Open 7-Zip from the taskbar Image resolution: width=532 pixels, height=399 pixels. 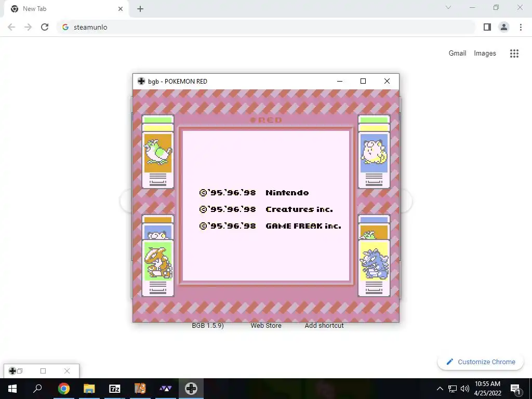(115, 389)
